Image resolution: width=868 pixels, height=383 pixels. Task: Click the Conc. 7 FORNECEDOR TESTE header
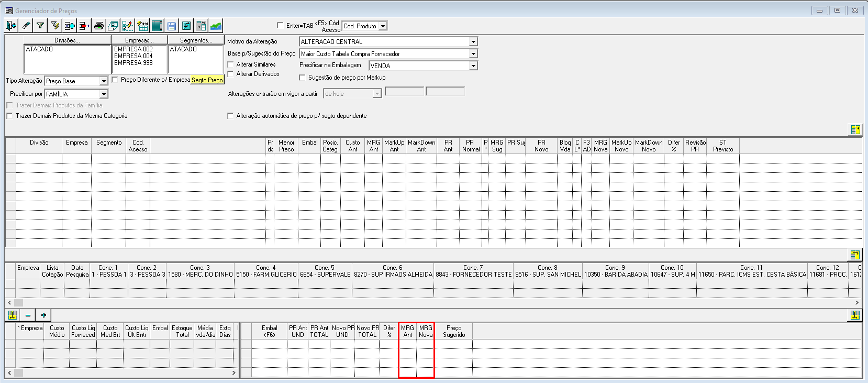click(x=473, y=271)
